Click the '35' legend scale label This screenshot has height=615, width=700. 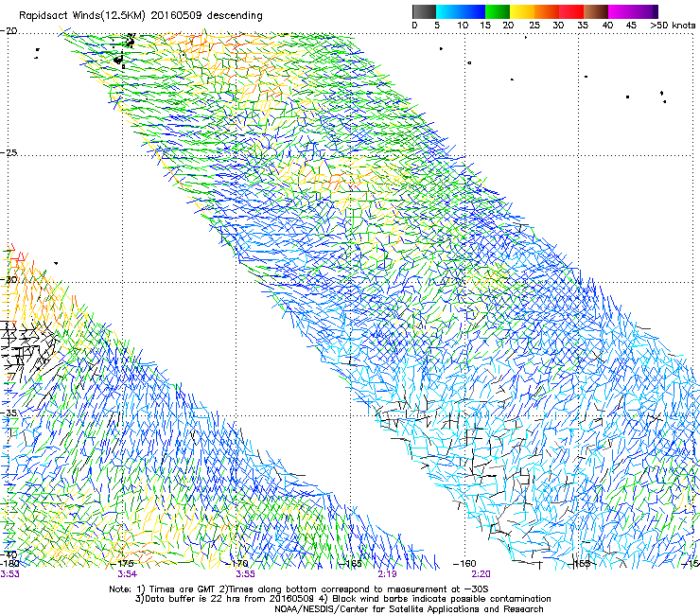coord(583,26)
